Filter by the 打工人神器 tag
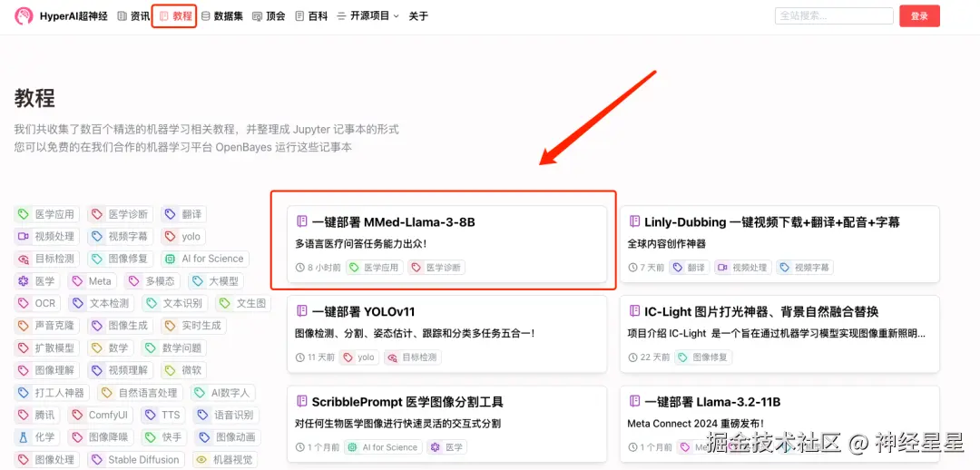This screenshot has width=980, height=470. pyautogui.click(x=52, y=393)
